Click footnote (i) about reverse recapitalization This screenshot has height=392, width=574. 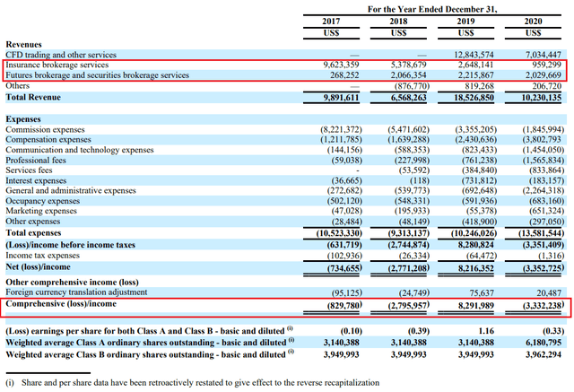pos(193,383)
